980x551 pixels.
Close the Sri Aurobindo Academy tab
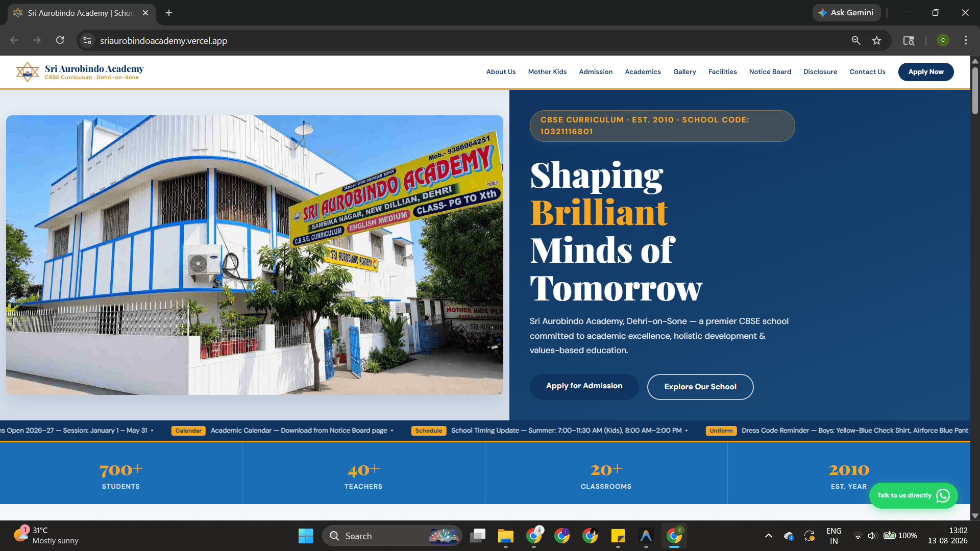(145, 13)
